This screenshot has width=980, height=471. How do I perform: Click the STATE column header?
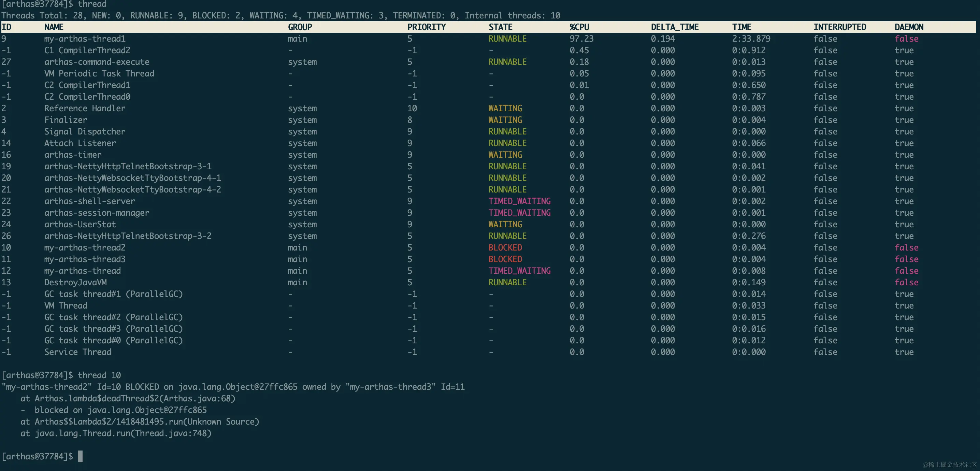coord(500,27)
